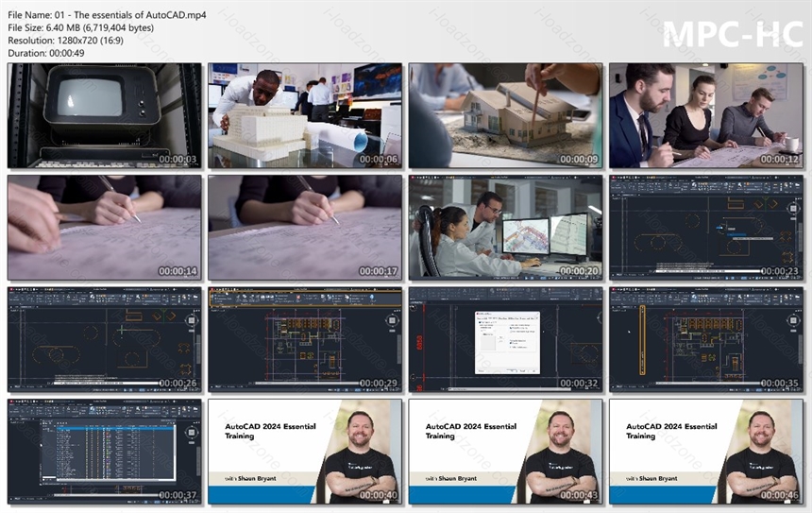Click the 'File Size: 6.40 MB' text

[81, 28]
